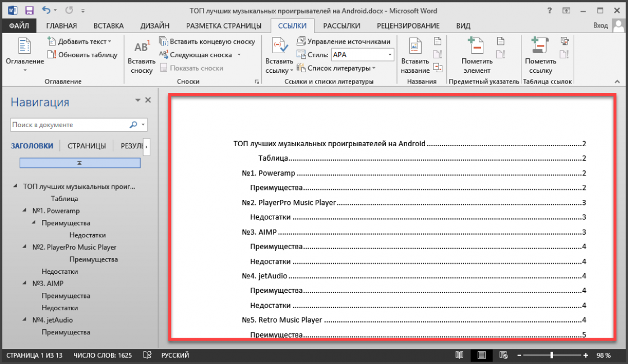Close the Navigation pane
628x364 pixels.
(x=148, y=100)
